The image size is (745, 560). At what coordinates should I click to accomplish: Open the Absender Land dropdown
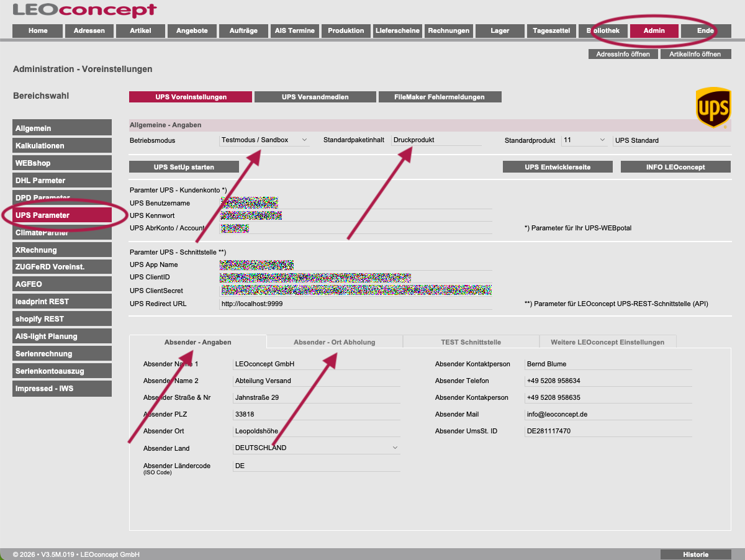(x=317, y=448)
